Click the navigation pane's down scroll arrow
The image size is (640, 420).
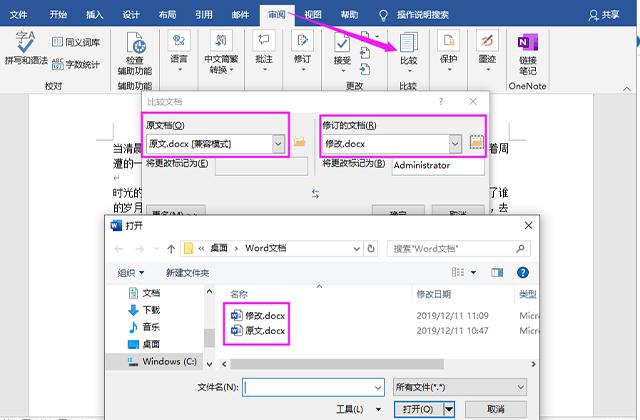209,364
